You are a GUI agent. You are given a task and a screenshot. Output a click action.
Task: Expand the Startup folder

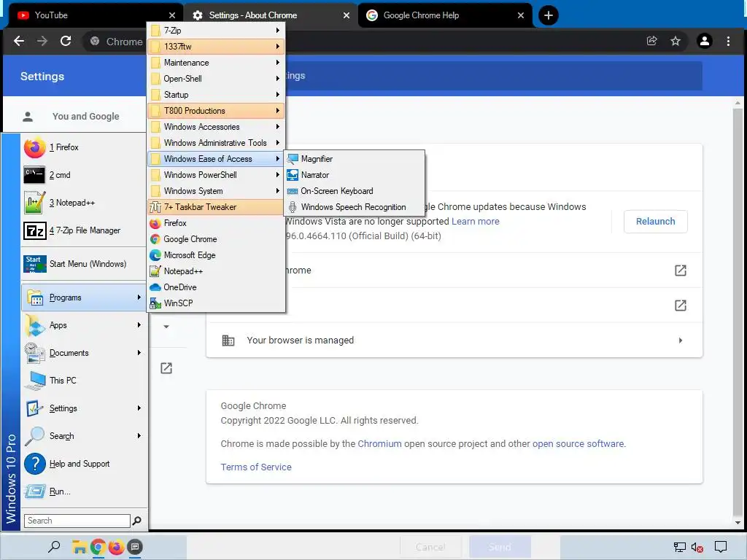point(216,95)
